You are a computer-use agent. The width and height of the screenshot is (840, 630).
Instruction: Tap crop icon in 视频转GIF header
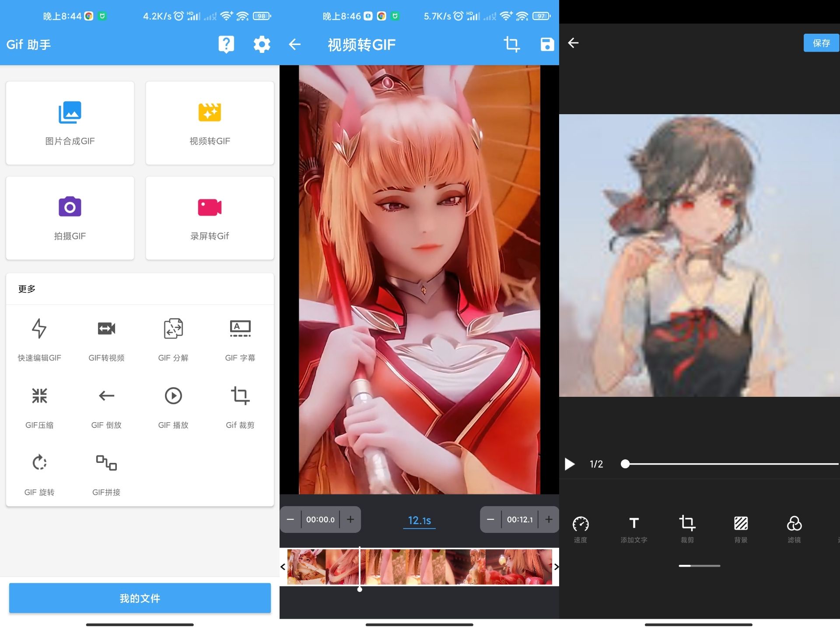511,44
